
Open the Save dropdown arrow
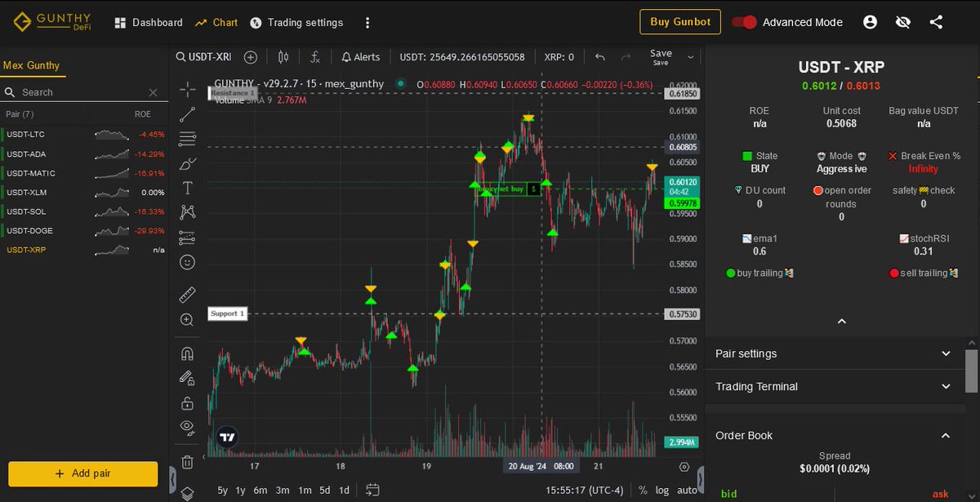[691, 57]
